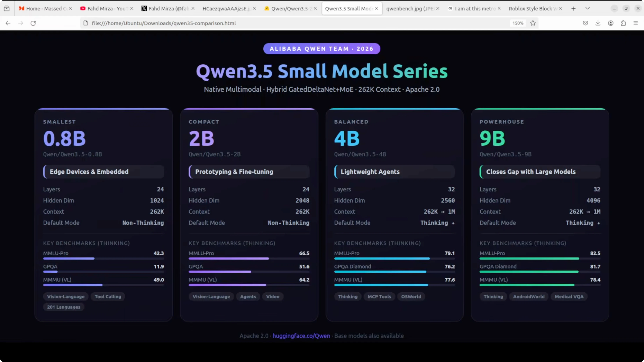
Task: Expand the list all tabs chevron
Action: click(x=587, y=9)
